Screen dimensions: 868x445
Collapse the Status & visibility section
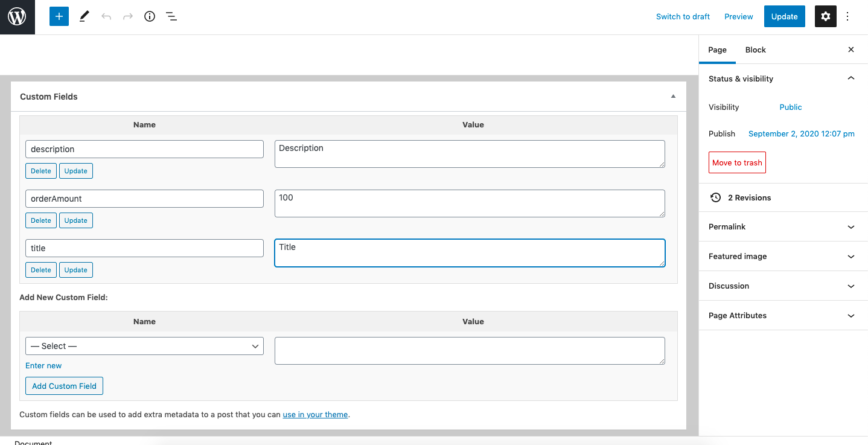pyautogui.click(x=851, y=78)
